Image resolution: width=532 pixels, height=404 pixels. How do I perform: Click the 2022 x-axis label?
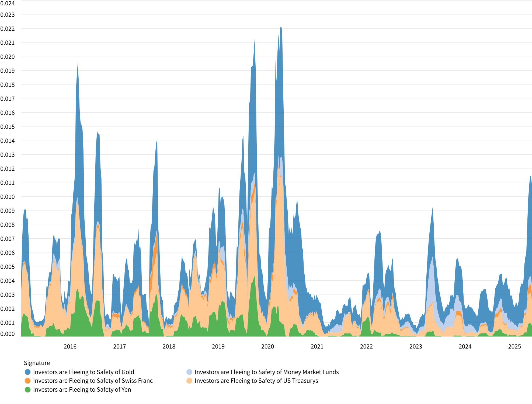click(366, 347)
